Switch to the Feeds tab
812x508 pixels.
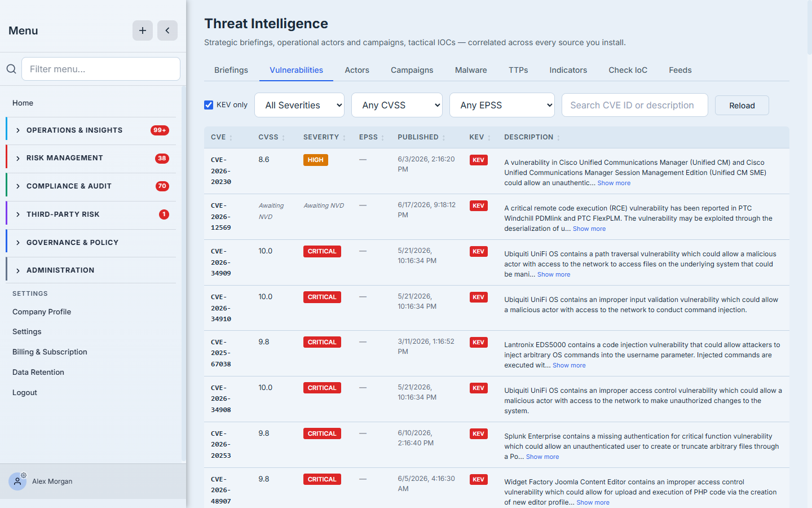point(680,70)
